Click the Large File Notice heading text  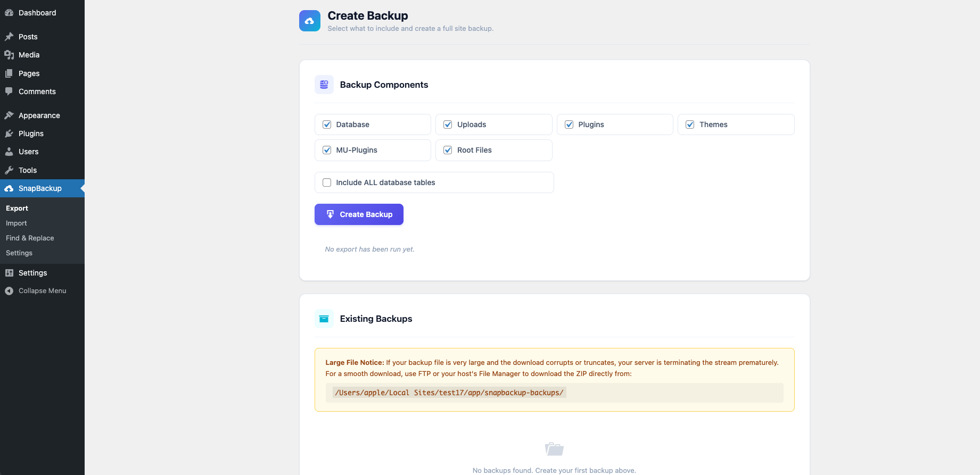coord(355,363)
